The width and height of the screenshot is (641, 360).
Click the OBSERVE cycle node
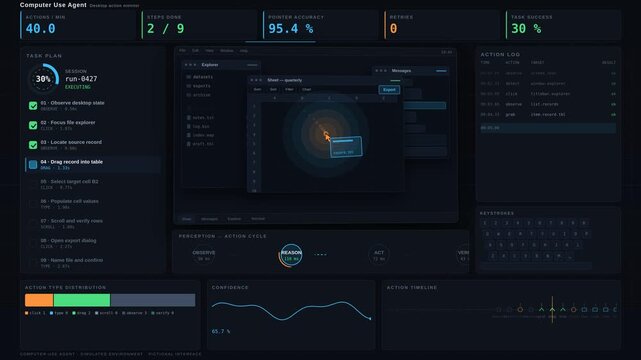[204, 255]
